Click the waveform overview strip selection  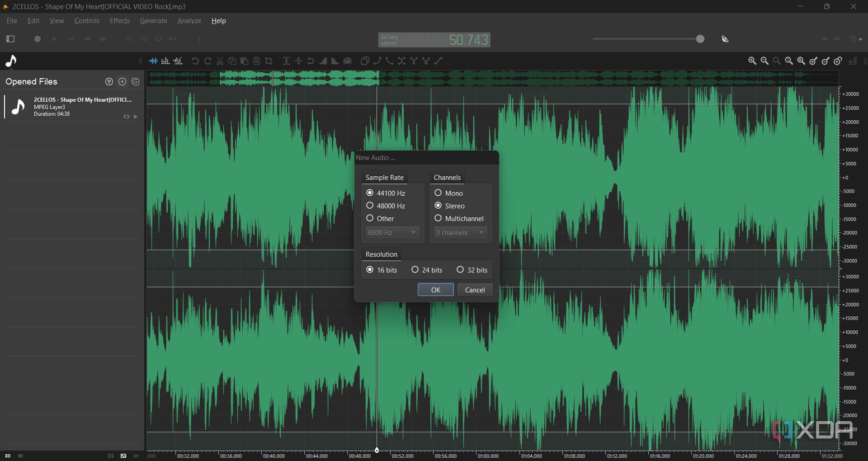[299, 79]
